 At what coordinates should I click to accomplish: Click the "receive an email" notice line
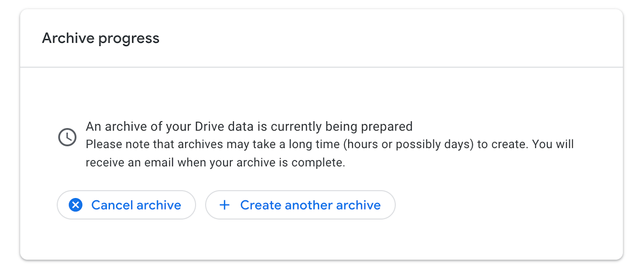pos(215,163)
